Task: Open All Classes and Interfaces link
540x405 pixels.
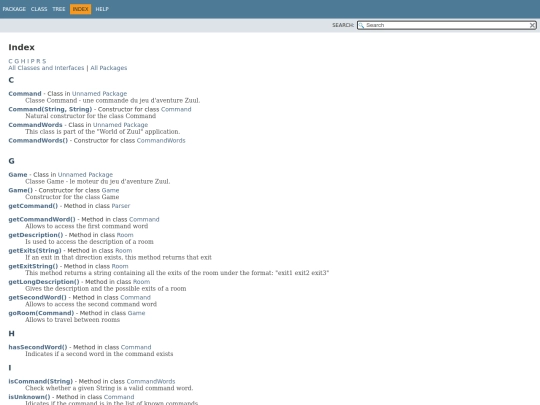Action: pos(46,68)
